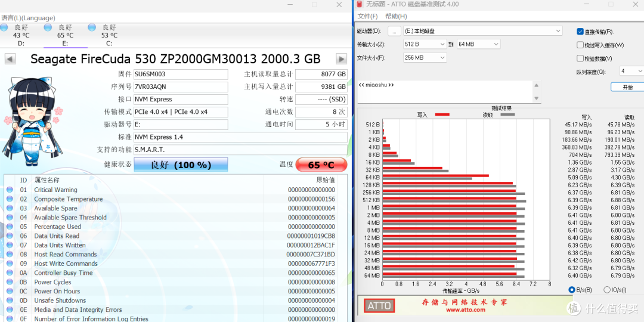This screenshot has height=322, width=644.
Task: Select B/s(B) radio button
Action: [571, 290]
